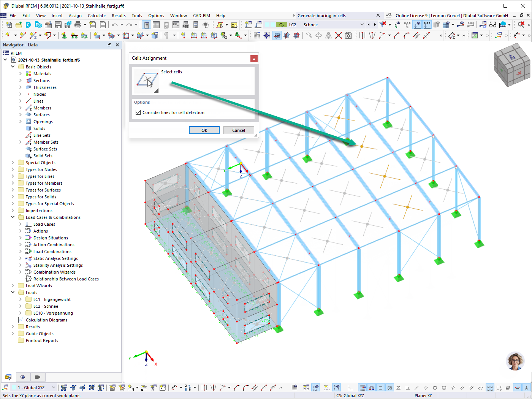Click the Select cells picker icon
The height and width of the screenshot is (399, 532).
click(x=146, y=81)
